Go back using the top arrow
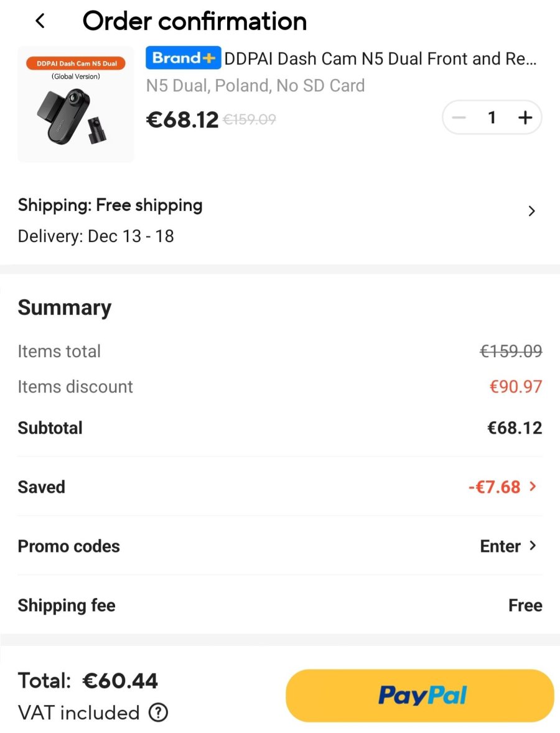Image resolution: width=560 pixels, height=733 pixels. tap(40, 21)
